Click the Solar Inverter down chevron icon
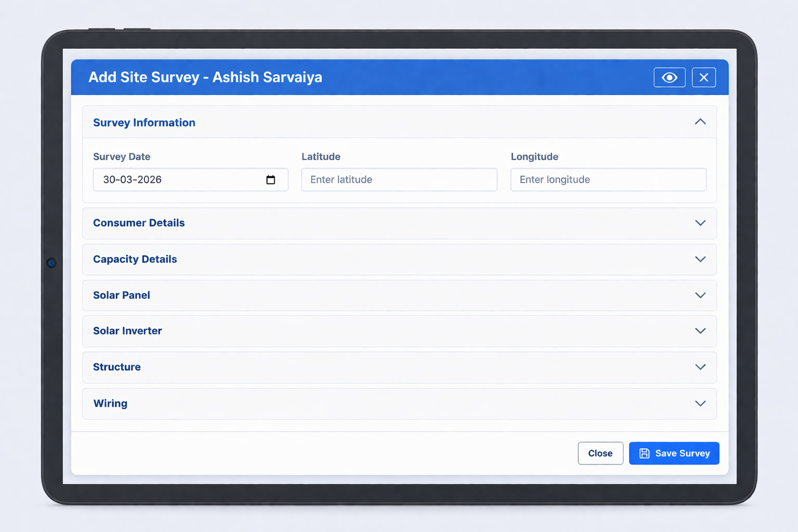This screenshot has width=798, height=532. 700,331
